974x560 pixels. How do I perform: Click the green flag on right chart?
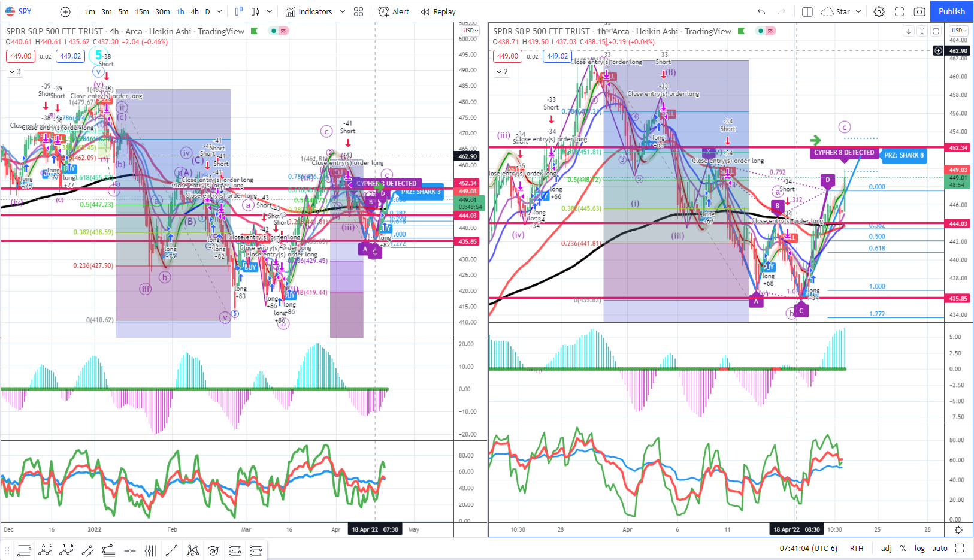742,31
